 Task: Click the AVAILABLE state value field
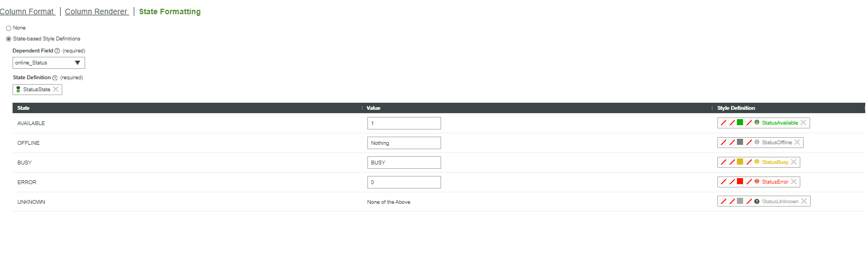point(403,123)
